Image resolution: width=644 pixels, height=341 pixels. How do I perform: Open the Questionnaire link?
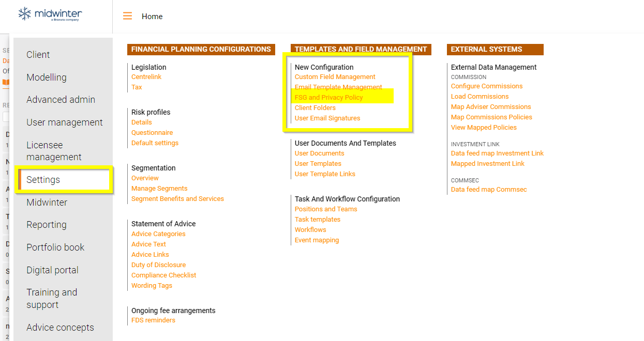152,133
